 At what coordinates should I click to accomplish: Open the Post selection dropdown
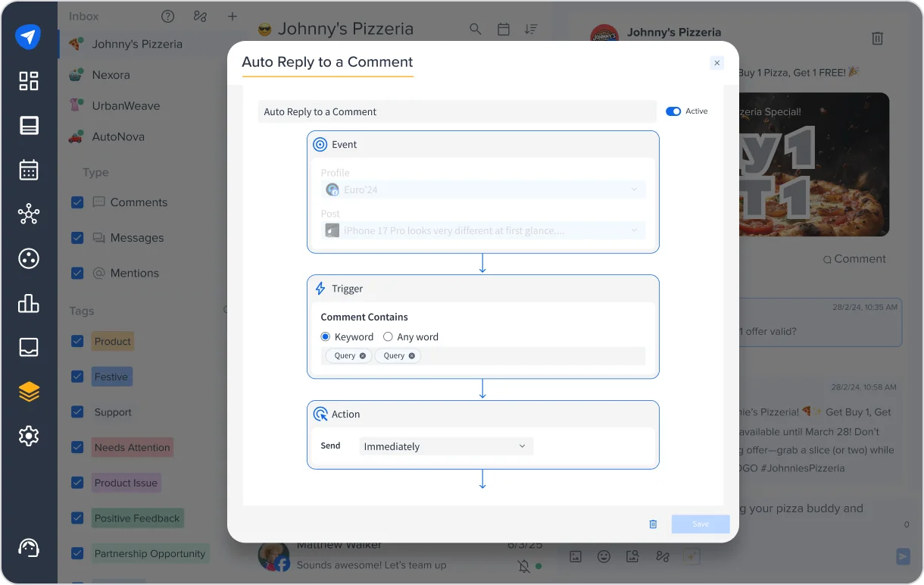[x=482, y=230]
